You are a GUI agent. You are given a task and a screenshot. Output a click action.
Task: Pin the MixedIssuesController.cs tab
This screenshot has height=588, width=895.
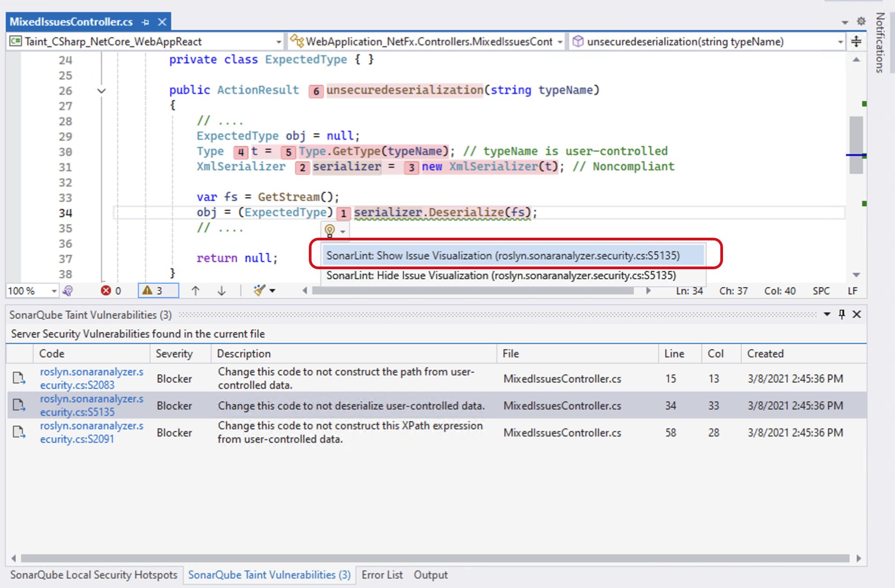click(145, 22)
